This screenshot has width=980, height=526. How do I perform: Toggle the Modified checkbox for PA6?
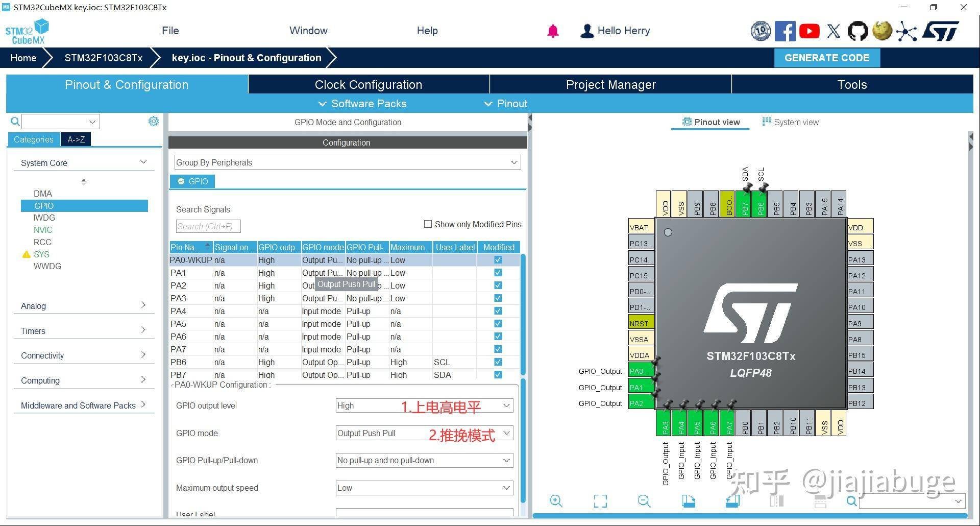pyautogui.click(x=498, y=337)
